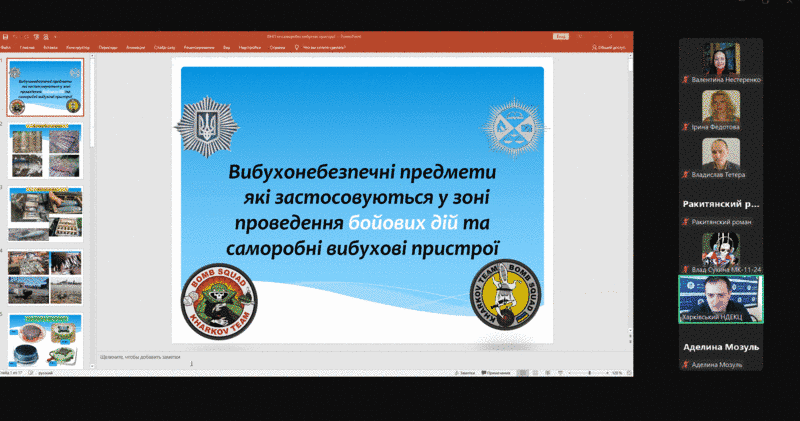Click Fit slide to window icon
Screen dimensions: 800x421
pyautogui.click(x=629, y=373)
